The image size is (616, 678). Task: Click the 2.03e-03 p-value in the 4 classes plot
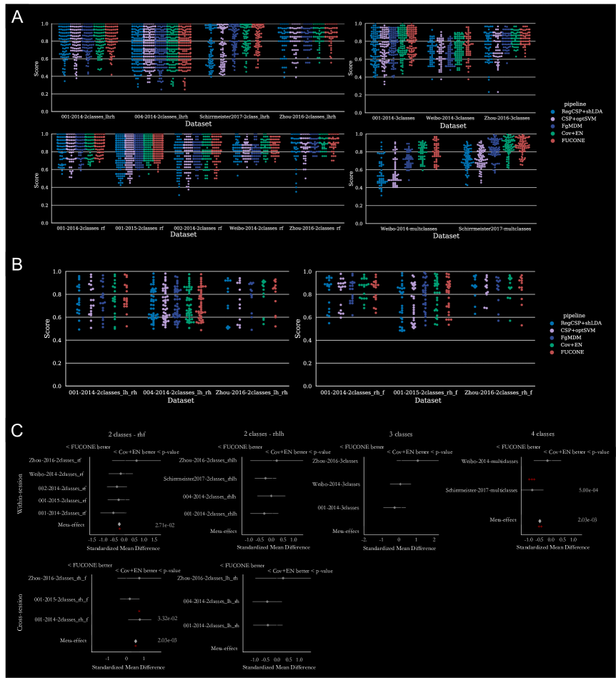[x=587, y=519]
